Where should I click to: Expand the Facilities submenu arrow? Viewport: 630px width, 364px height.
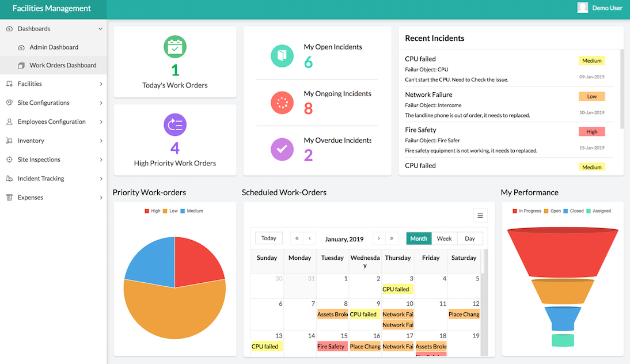click(x=101, y=84)
